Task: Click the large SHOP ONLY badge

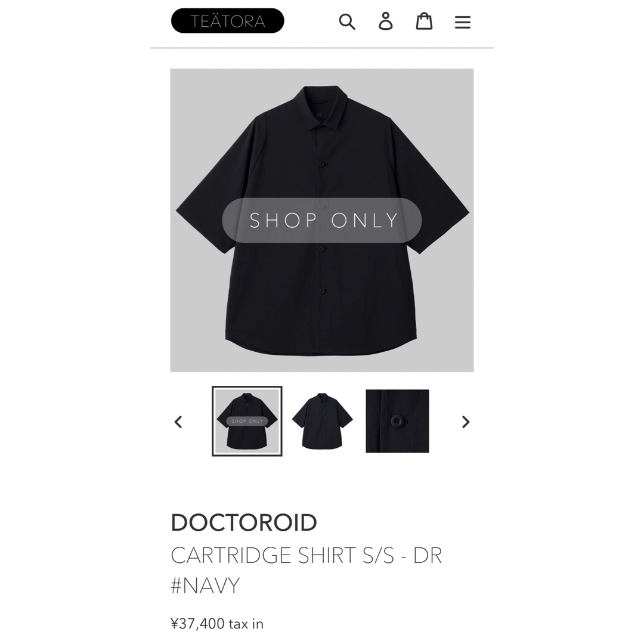Action: click(x=322, y=221)
